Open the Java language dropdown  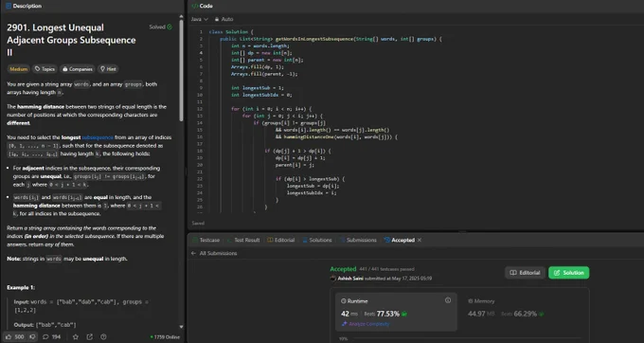tap(200, 19)
